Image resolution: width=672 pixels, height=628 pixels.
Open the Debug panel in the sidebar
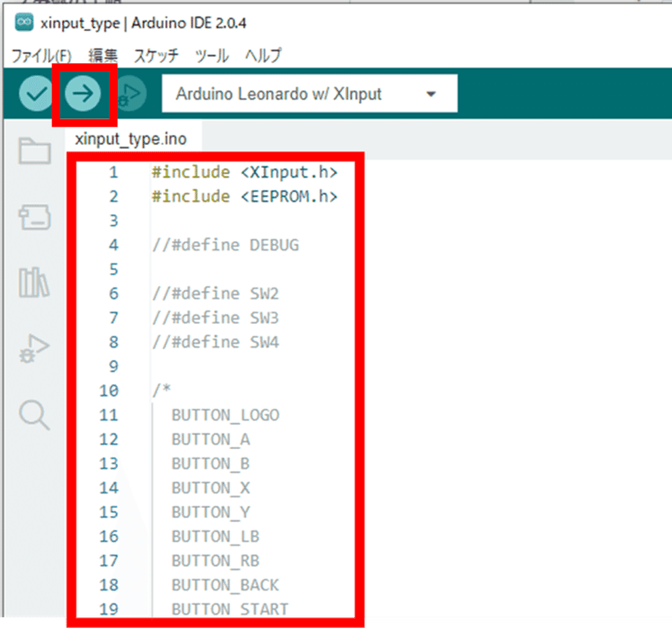tap(35, 348)
